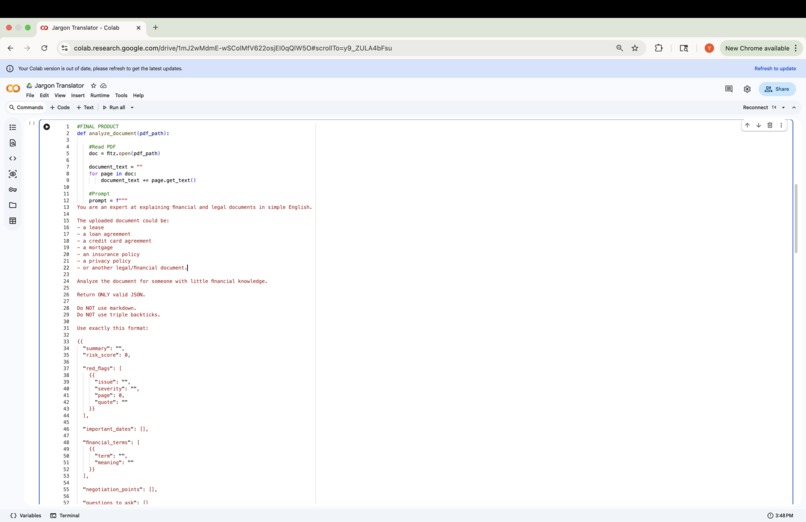Click the "#FINAL PRODUCT" comment line
Image resolution: width=806 pixels, height=522 pixels.
point(98,126)
